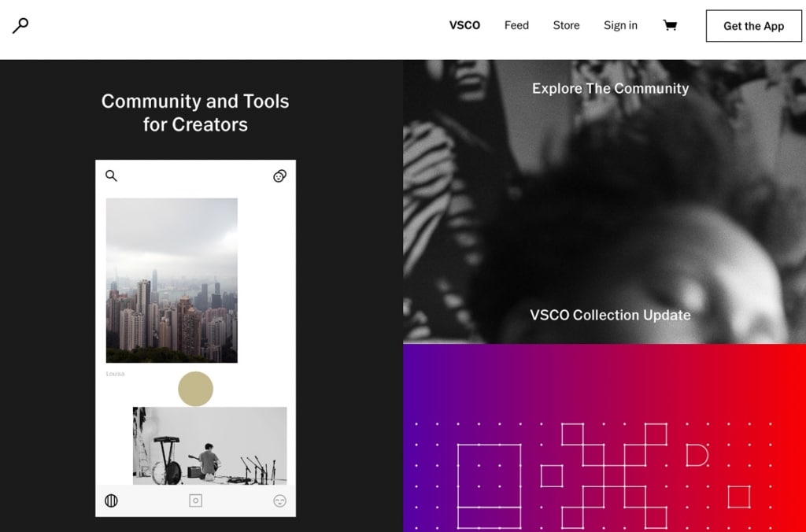Image resolution: width=806 pixels, height=532 pixels.
Task: Click the Community and Tools for Creators heading
Action: pos(195,113)
